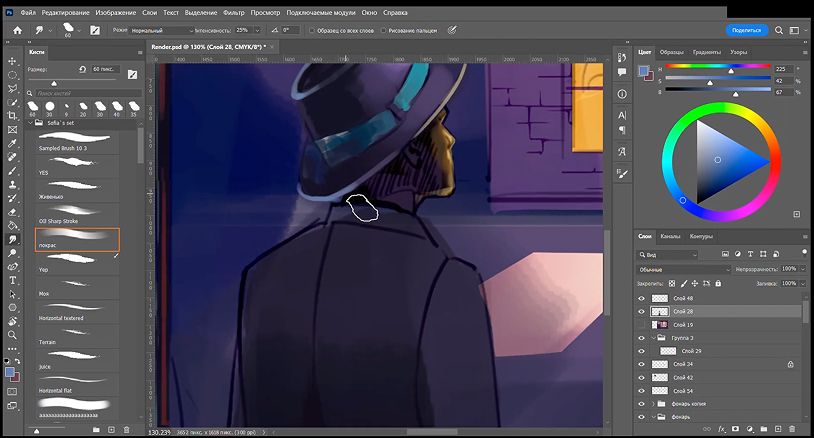
Task: Collapse the Группа 3 layer group
Action: click(x=654, y=338)
